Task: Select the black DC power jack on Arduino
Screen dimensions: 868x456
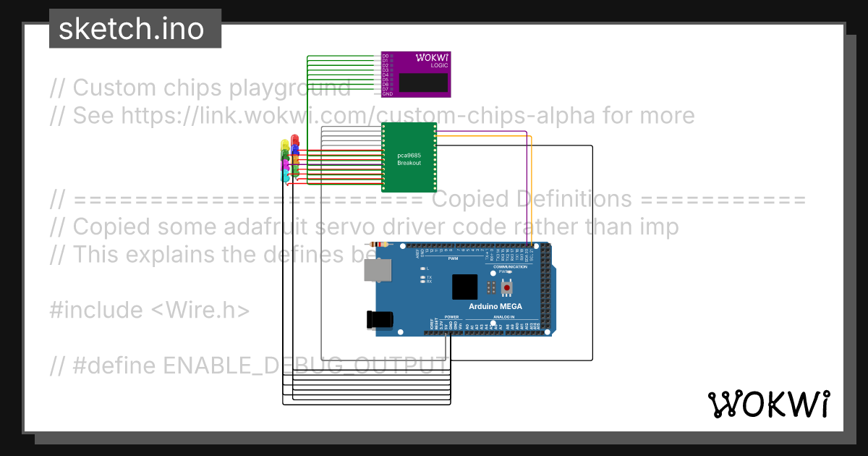Action: (x=379, y=320)
